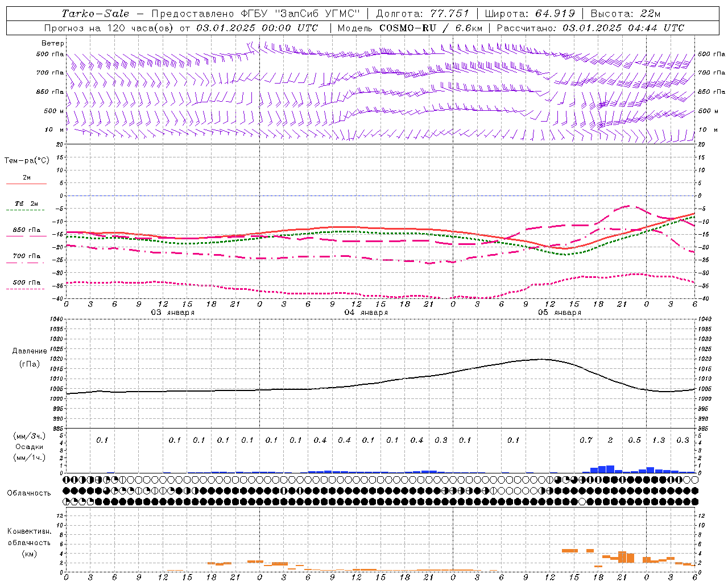
Task: Click the 'Td 2м' dew point legend entry
Action: coord(27,203)
